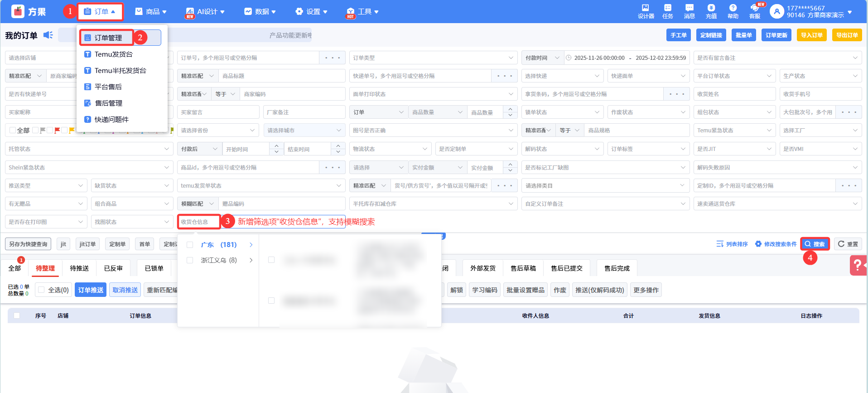Open the 任务 tasks icon
868x393 pixels.
[x=667, y=11]
